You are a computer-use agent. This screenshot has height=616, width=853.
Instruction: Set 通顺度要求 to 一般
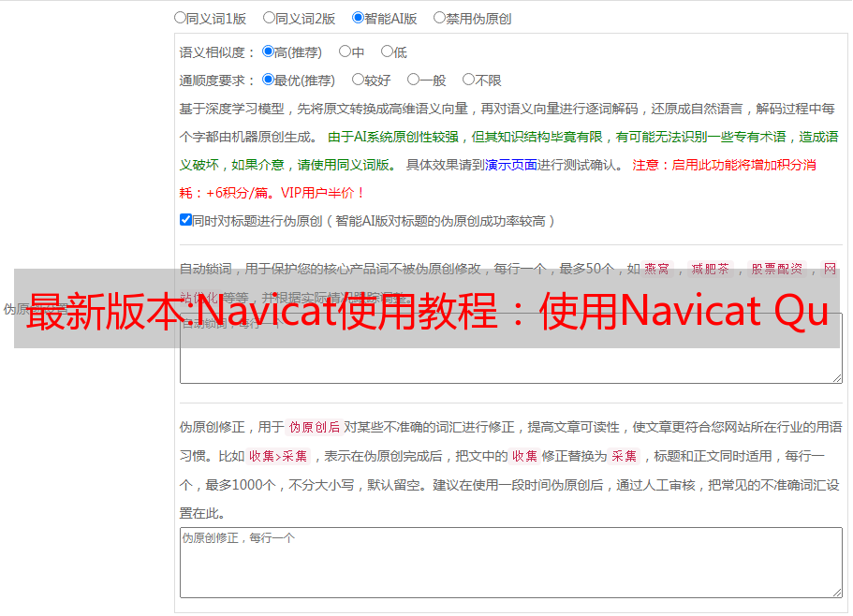click(x=414, y=80)
